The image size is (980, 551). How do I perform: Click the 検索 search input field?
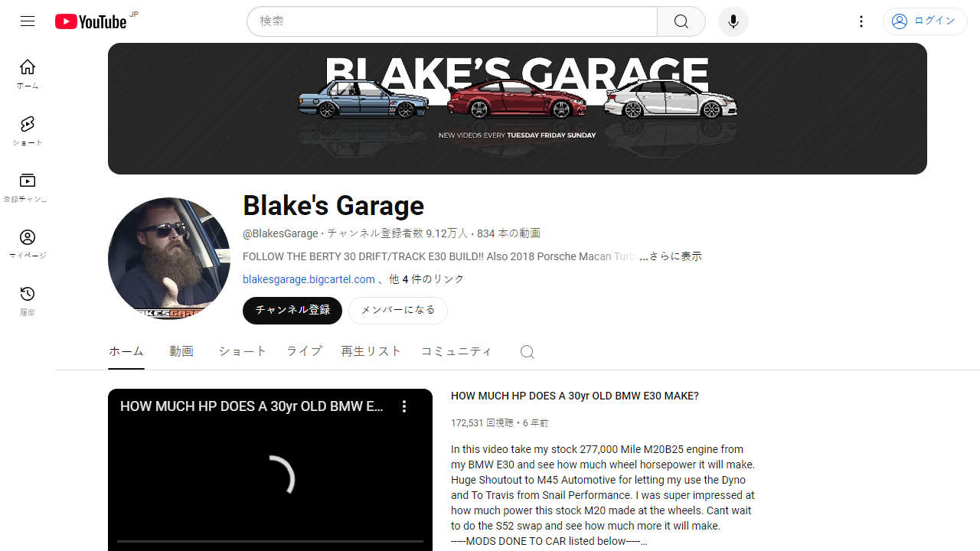coord(452,21)
